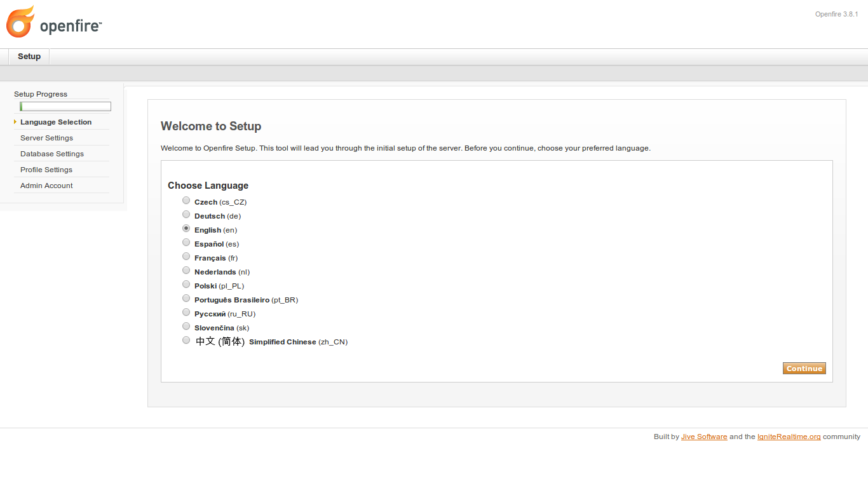Image resolution: width=868 pixels, height=488 pixels.
Task: Open Profile Settings in sidebar
Action: (46, 170)
